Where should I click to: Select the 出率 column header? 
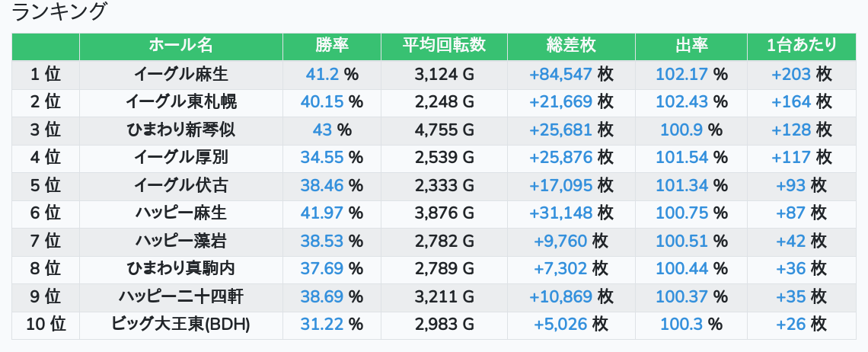coord(691,46)
